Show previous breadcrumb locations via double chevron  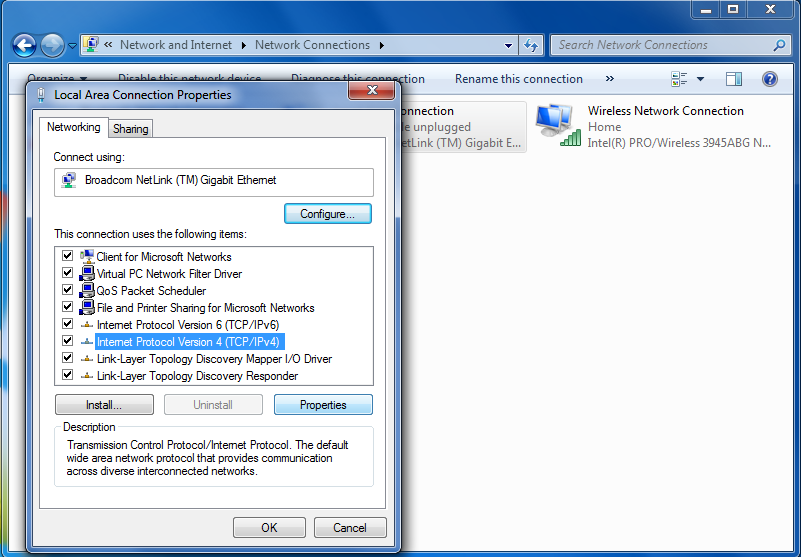108,45
